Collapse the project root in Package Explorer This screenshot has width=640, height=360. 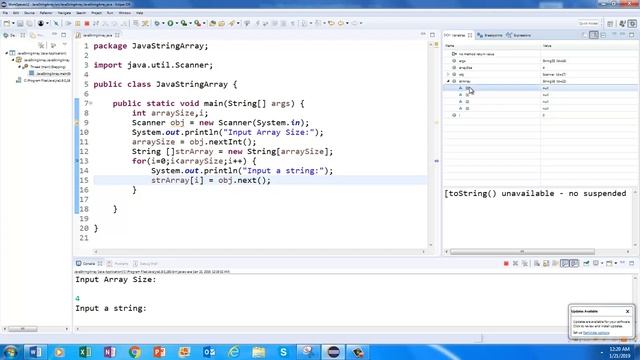[7, 53]
